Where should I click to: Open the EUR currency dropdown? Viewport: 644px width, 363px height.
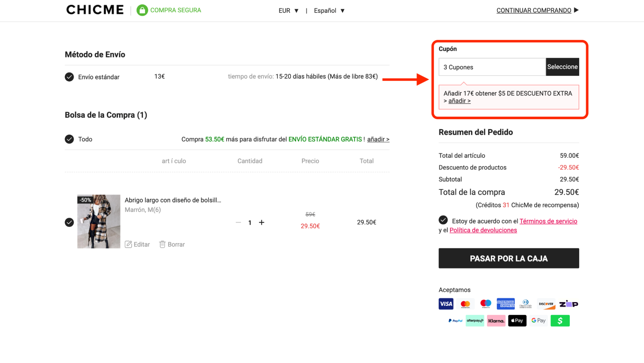289,11
